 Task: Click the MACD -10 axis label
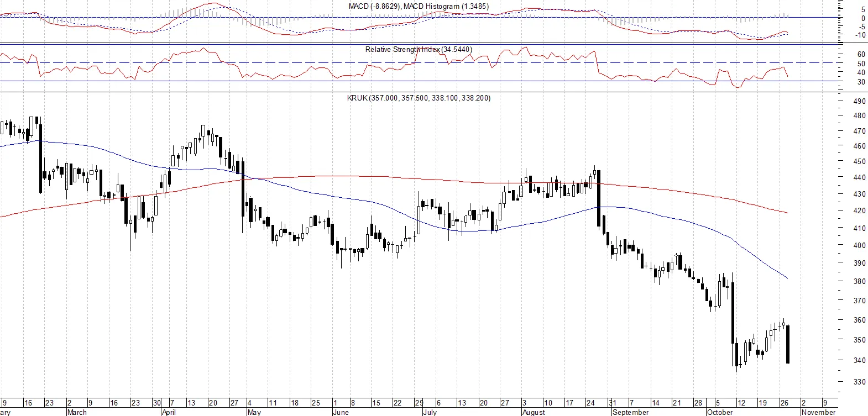pos(860,35)
